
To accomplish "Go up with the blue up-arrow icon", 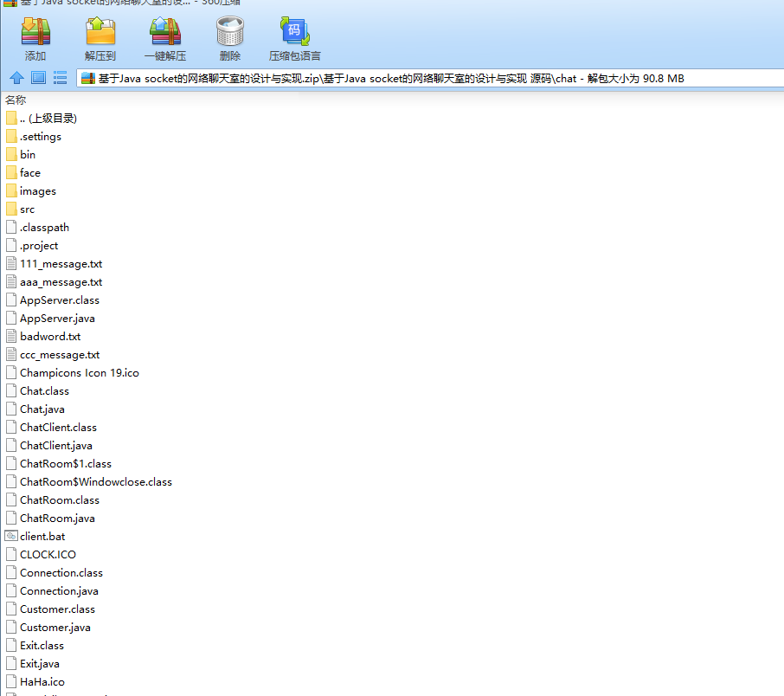I will tap(17, 78).
